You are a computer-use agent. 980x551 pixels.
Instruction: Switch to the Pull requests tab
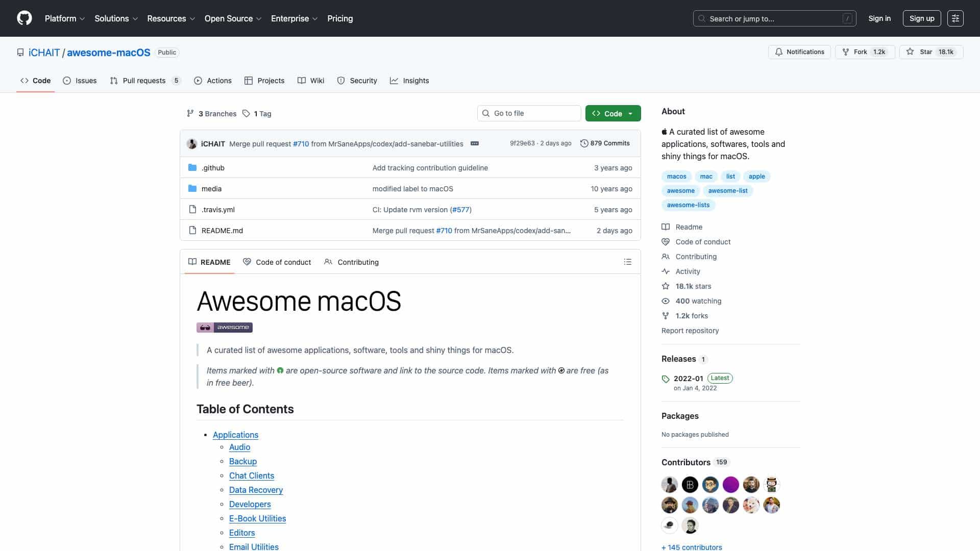[145, 81]
